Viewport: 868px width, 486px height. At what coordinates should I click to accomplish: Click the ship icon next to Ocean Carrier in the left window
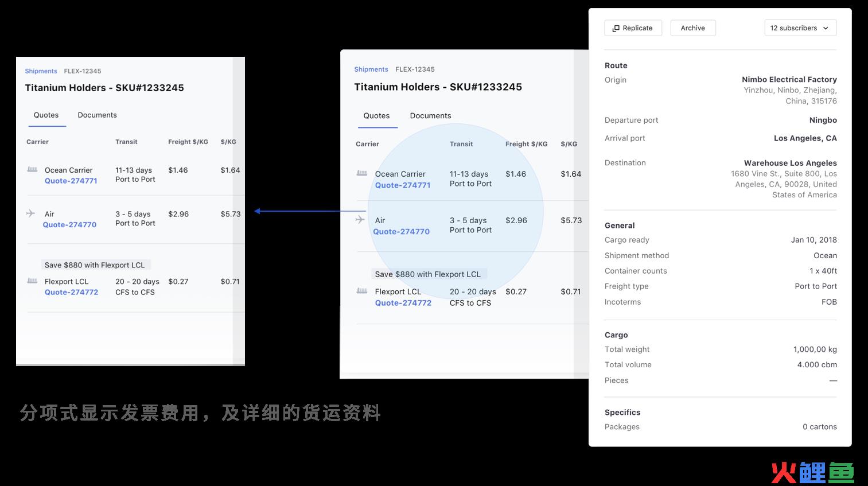point(32,170)
